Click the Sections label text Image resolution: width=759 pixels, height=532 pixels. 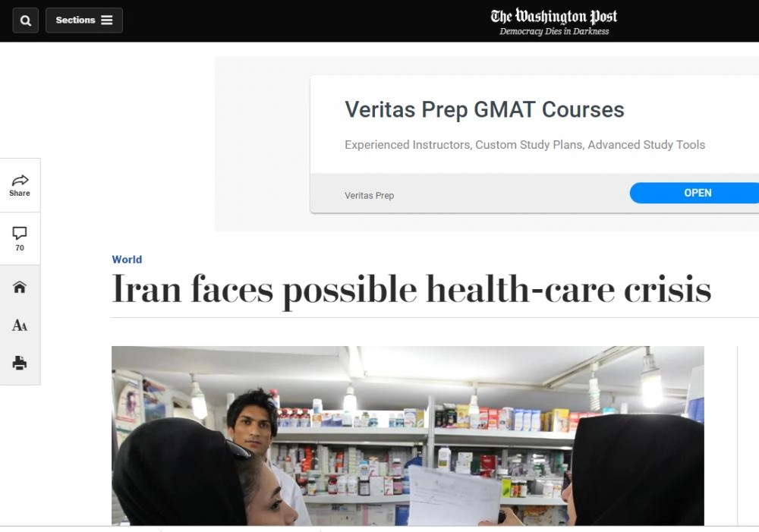75,20
